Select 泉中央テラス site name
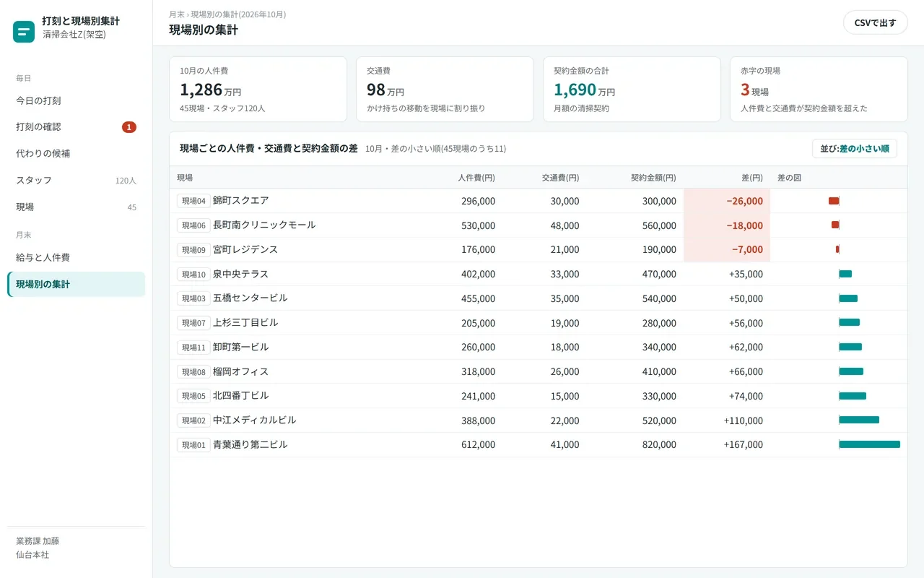Screen dimensions: 924x578 (240, 275)
